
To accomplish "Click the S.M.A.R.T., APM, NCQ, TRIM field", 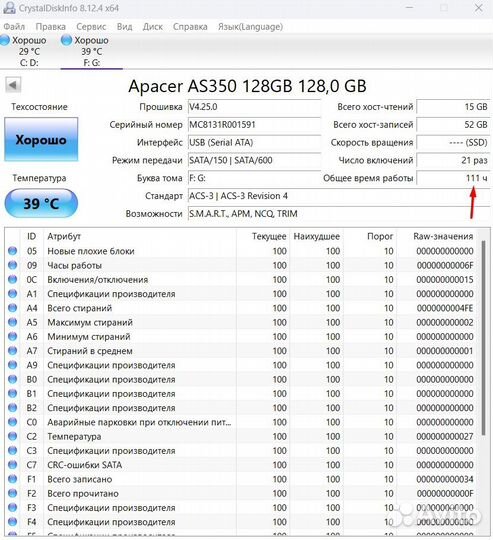I will [x=338, y=214].
